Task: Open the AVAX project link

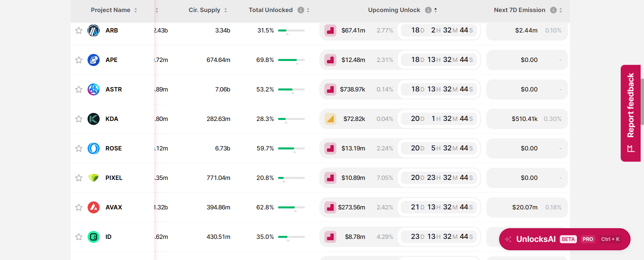Action: [114, 207]
